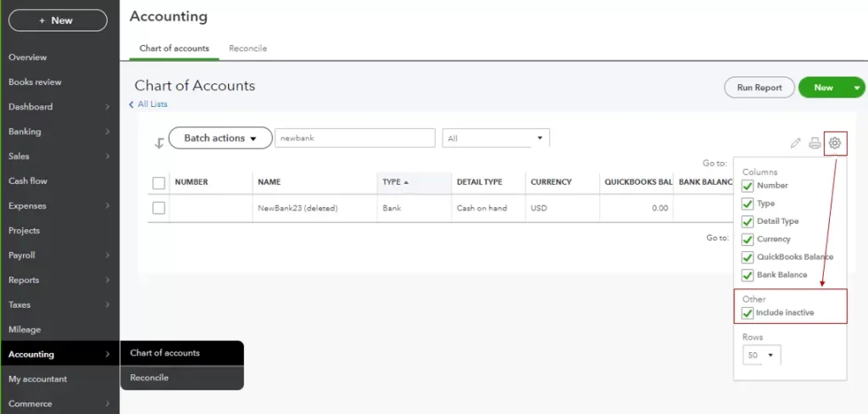
Task: Click the sort arrow icon beside Batch actions
Action: pos(159,143)
